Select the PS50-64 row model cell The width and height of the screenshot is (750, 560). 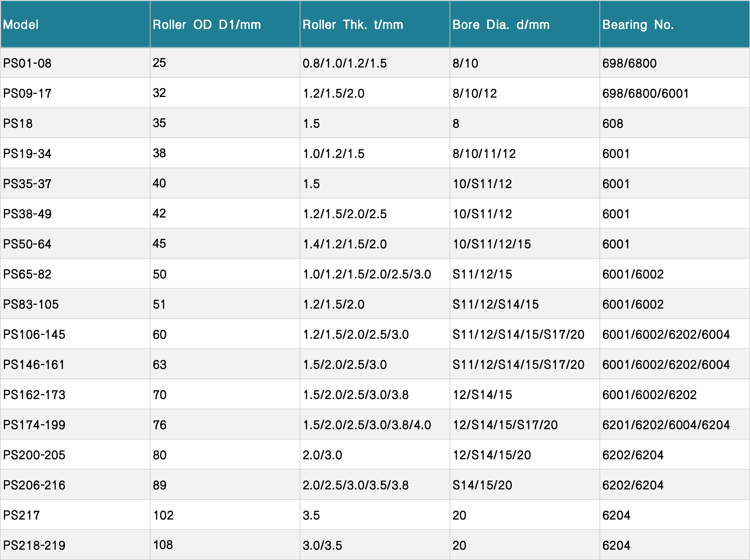pos(27,244)
